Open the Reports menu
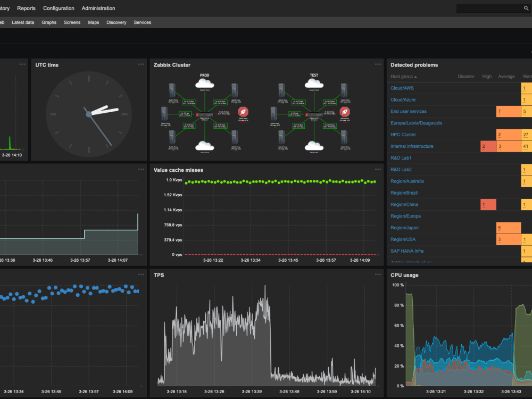This screenshot has height=399, width=532. tap(26, 8)
